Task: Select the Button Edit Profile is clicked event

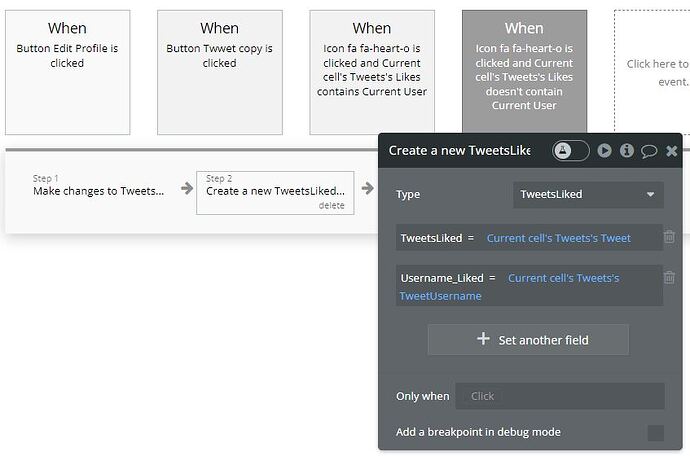Action: [x=67, y=73]
